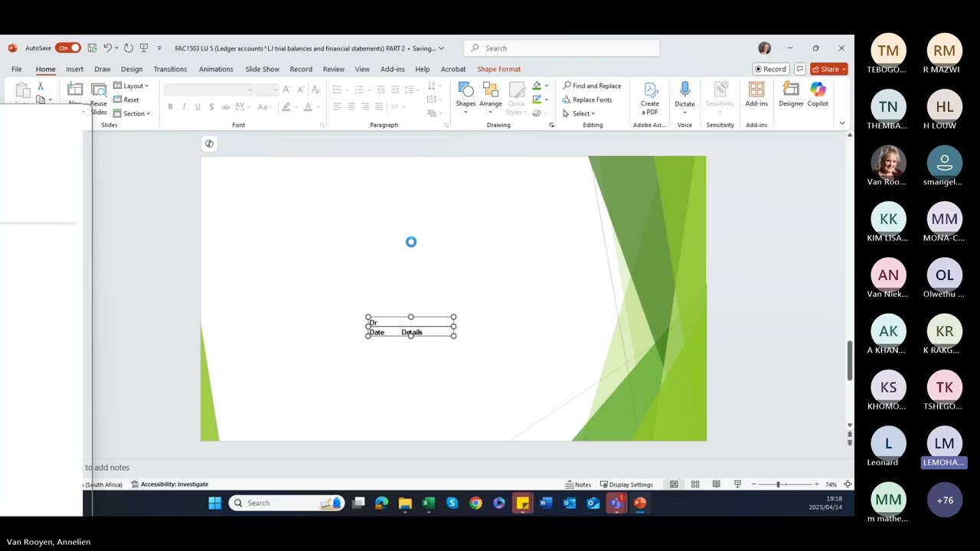The height and width of the screenshot is (551, 980).
Task: Expand the Layout dropdown
Action: coord(131,86)
